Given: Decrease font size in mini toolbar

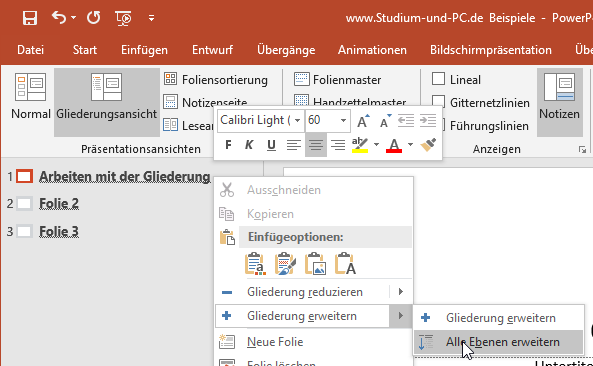Looking at the screenshot, I should click(x=385, y=121).
